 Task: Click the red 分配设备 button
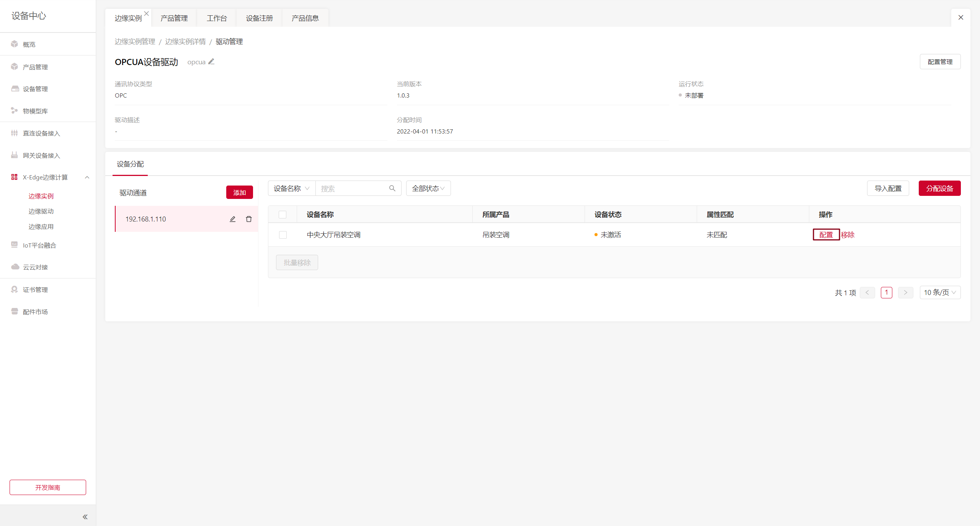point(939,188)
